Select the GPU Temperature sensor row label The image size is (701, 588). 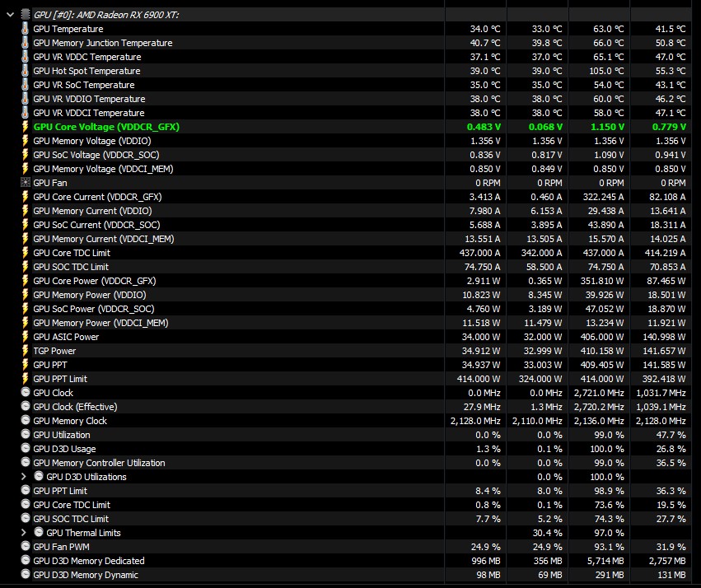pyautogui.click(x=68, y=29)
